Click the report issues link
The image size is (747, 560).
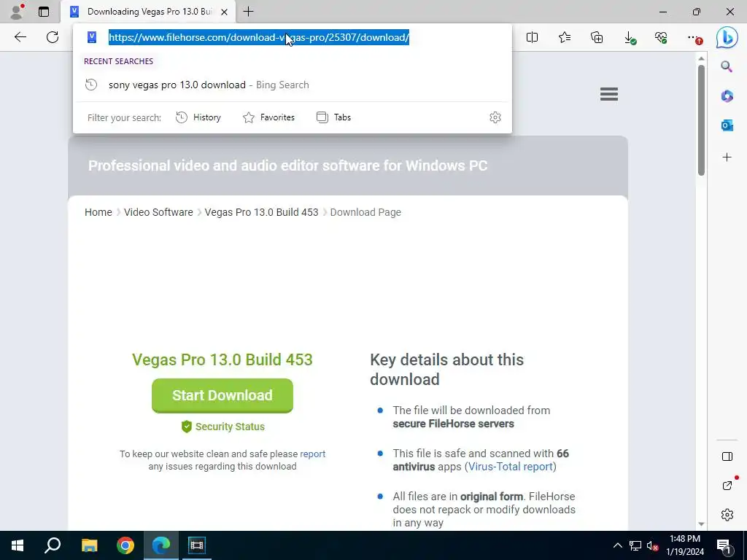(x=312, y=454)
